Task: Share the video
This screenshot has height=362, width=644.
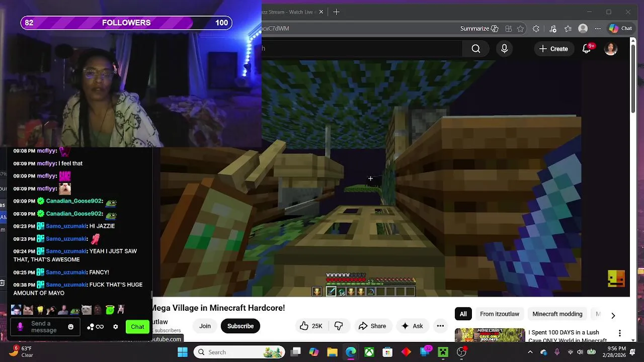Action: click(x=372, y=326)
